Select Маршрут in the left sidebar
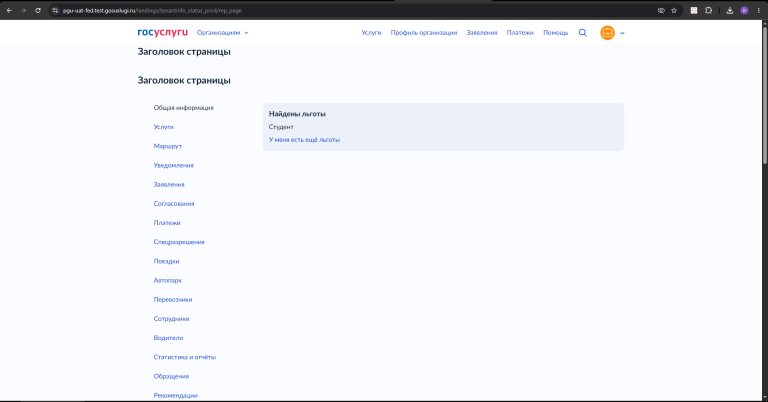 168,146
